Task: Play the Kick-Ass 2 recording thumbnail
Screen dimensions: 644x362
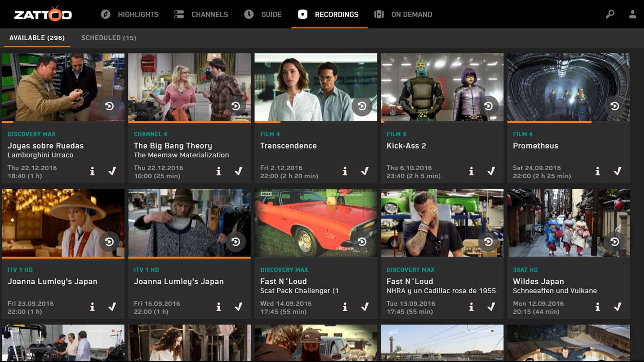Action: click(442, 87)
